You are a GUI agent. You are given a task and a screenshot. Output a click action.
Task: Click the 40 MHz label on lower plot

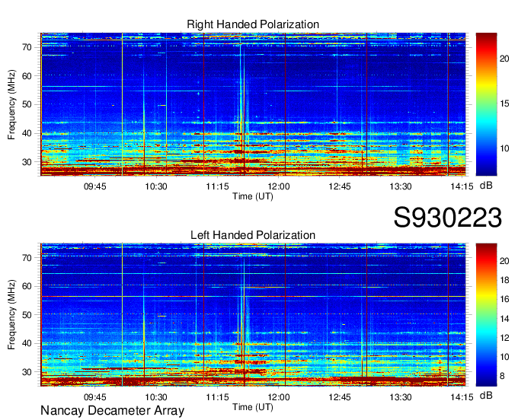(x=27, y=344)
